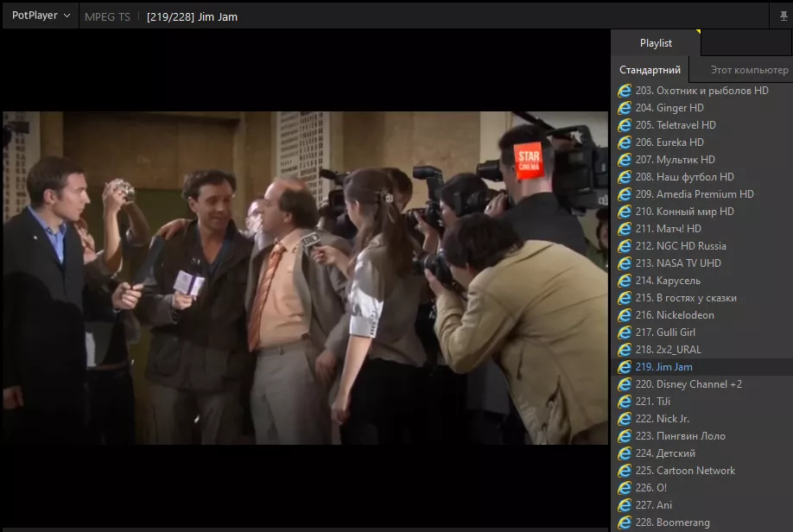Pick channel 224. Детский
This screenshot has height=532, width=793.
coord(702,453)
